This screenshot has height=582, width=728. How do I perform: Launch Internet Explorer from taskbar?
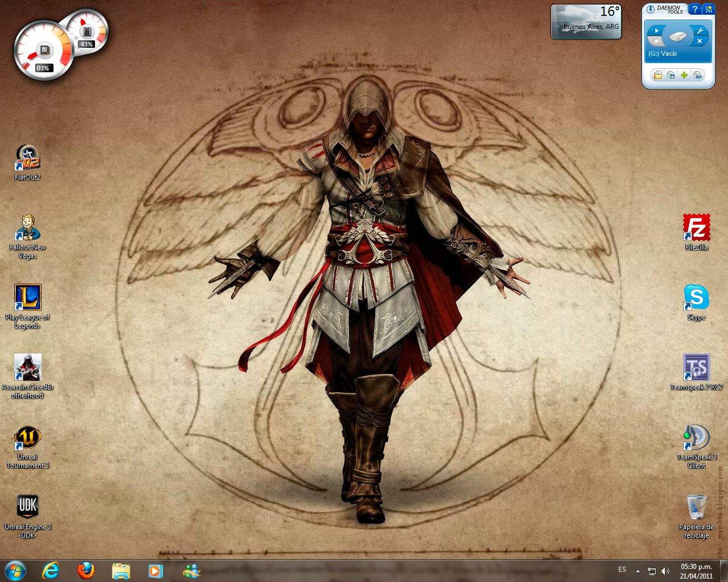click(51, 570)
